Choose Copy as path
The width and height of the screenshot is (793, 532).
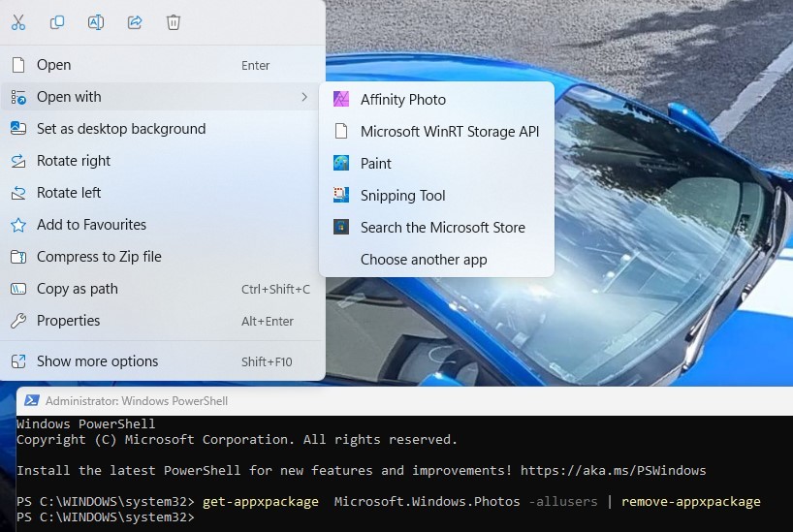pos(162,289)
